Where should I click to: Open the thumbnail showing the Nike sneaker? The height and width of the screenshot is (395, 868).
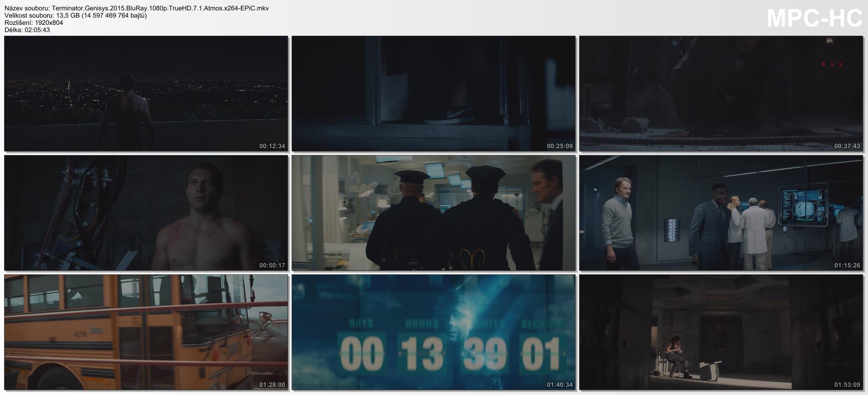tap(433, 94)
